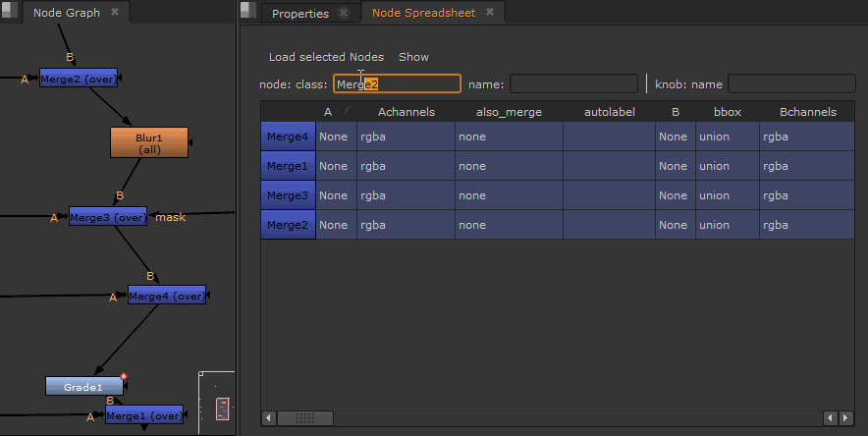
Task: Switch to the Properties tab
Action: 300,14
